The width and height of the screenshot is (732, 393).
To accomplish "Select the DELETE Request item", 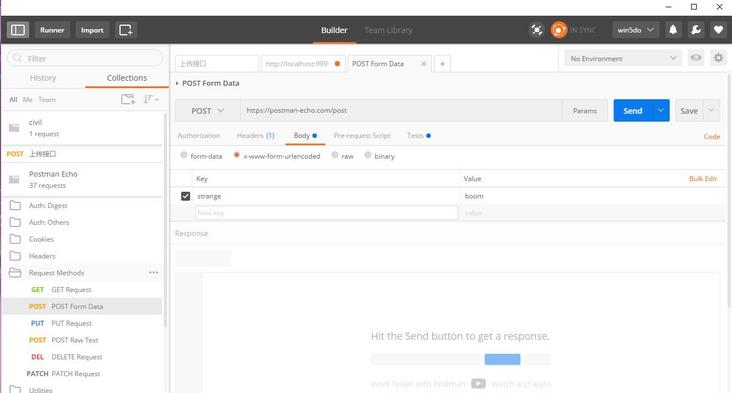I will [82, 357].
